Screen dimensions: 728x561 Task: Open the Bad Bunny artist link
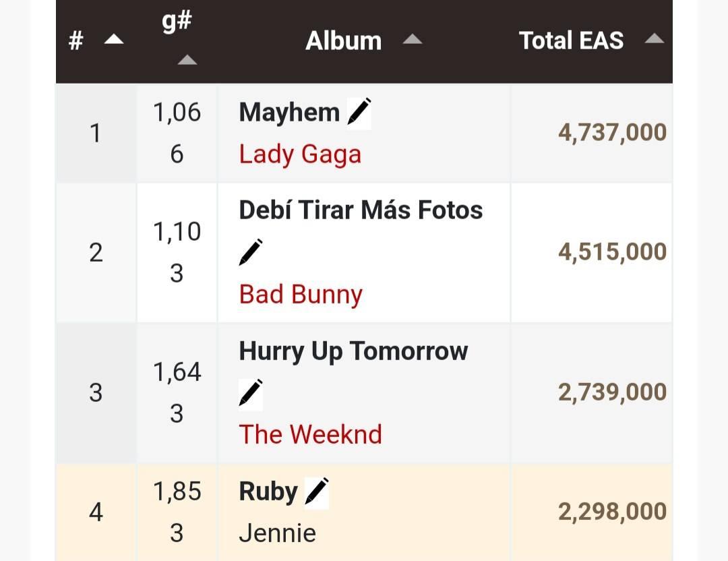click(301, 295)
